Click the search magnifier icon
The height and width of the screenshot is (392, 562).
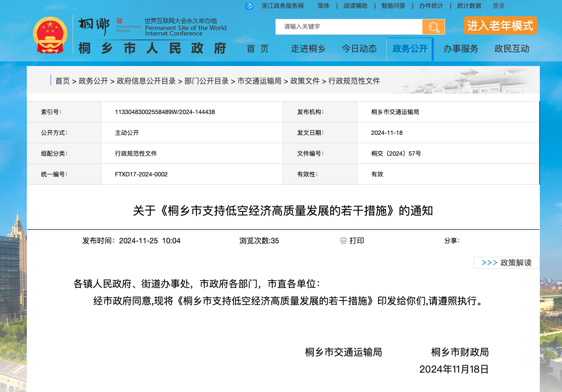point(433,27)
